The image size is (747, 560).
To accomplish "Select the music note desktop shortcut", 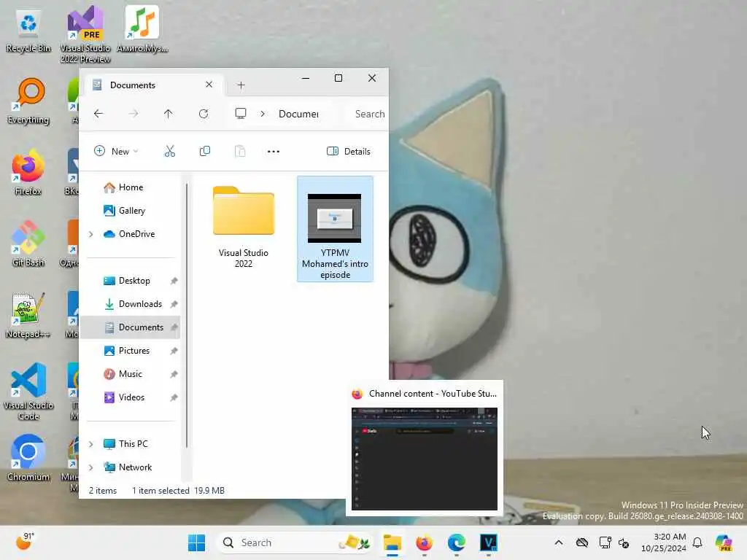I will point(142,29).
